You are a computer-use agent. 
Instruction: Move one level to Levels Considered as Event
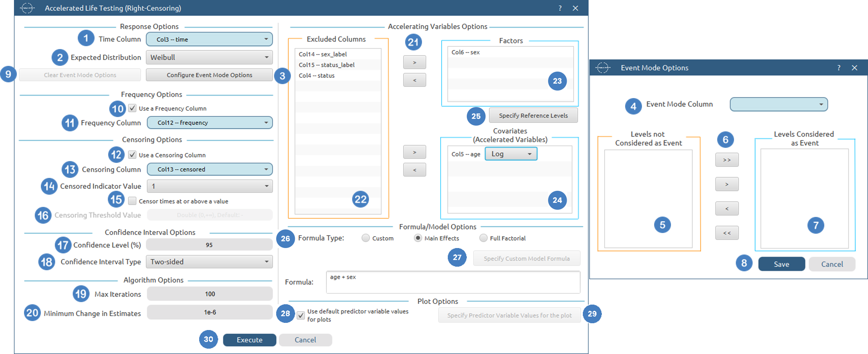coord(727,184)
